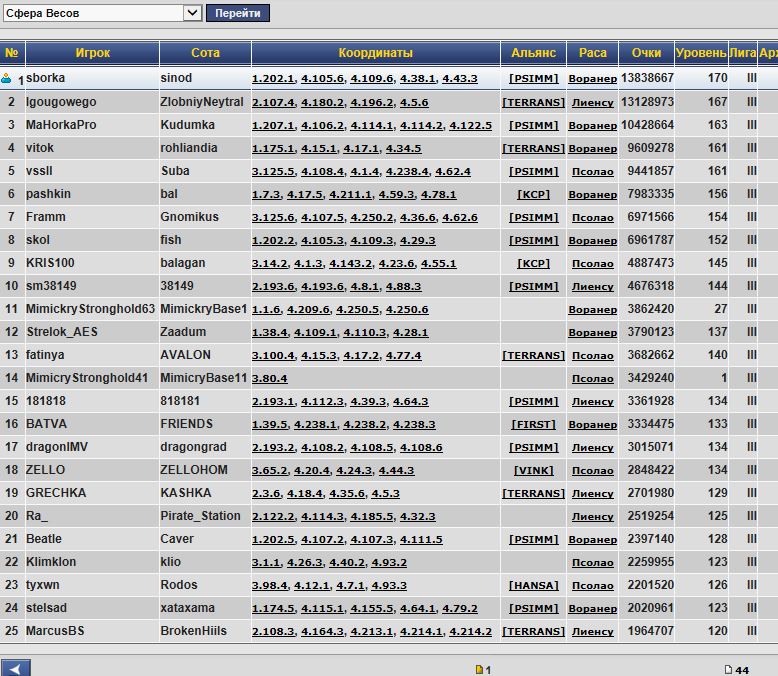
Task: Sort by the Игрок column header
Action: [92, 53]
